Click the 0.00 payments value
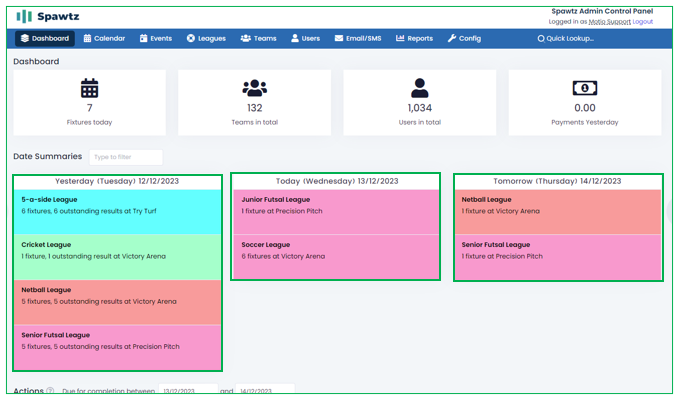The height and width of the screenshot is (399, 680). tap(585, 108)
